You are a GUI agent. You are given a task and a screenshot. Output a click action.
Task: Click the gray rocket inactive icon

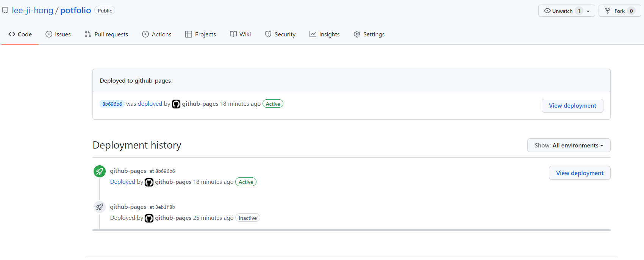[100, 207]
